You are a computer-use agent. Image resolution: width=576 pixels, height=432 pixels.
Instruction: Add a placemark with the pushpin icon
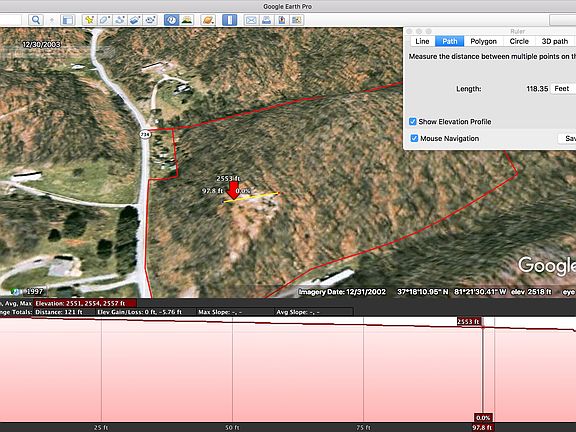(x=89, y=20)
